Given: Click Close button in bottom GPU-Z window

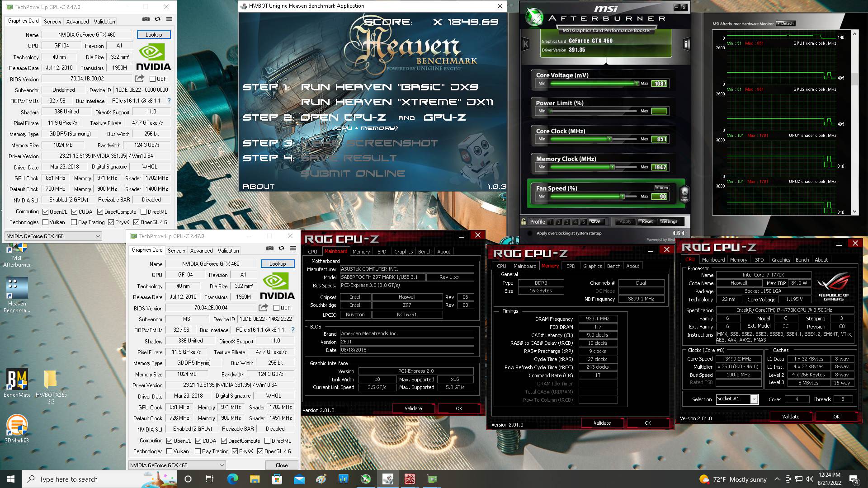Looking at the screenshot, I should [282, 465].
